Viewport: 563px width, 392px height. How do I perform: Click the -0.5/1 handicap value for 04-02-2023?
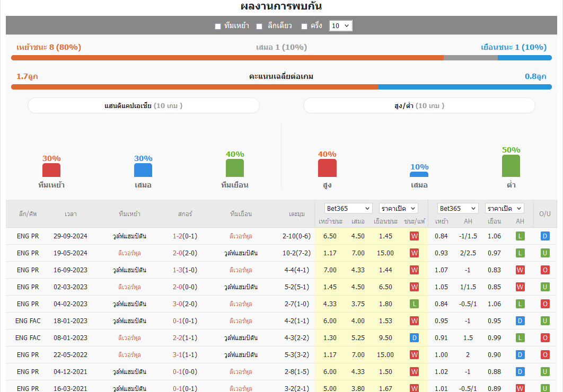pos(468,304)
